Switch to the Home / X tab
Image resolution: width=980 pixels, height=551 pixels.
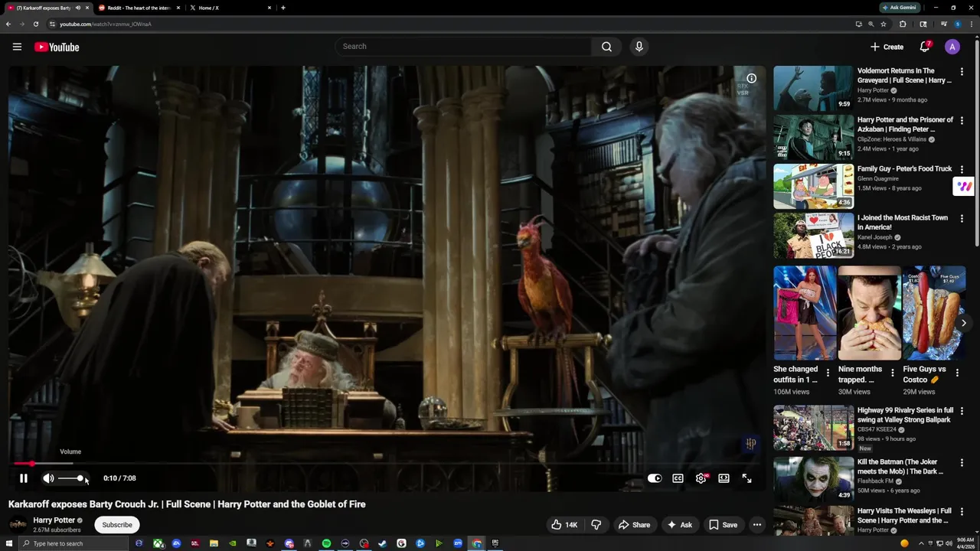(230, 8)
